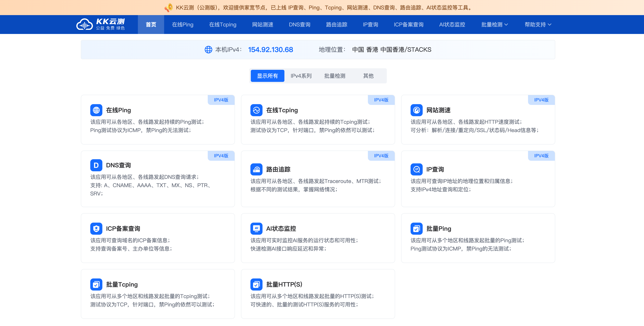Open 在线Ping from the navigation bar
This screenshot has height=326, width=644.
(183, 25)
